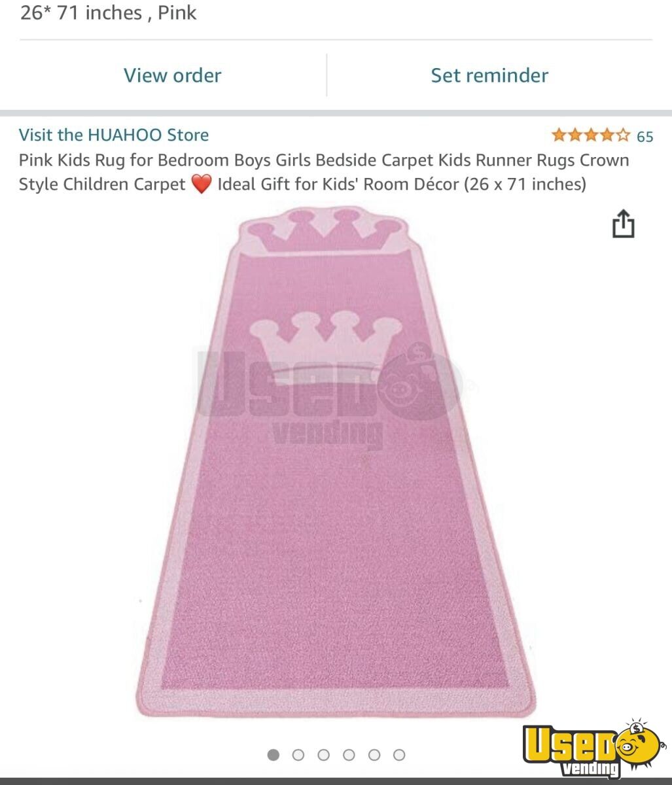Select the second image carousel dot
The image size is (672, 785).
point(298,755)
